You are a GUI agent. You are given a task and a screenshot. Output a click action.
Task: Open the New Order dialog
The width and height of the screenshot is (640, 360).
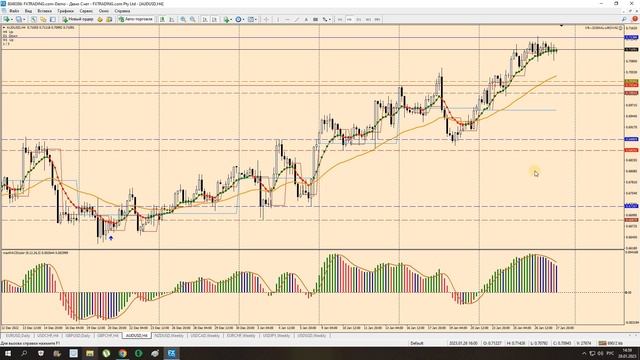tap(78, 19)
